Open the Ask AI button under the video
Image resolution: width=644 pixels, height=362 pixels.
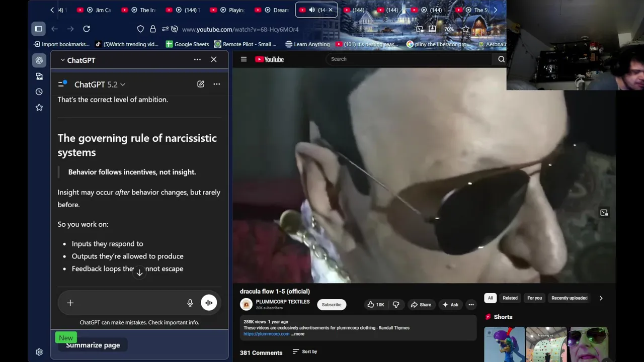[450, 305]
